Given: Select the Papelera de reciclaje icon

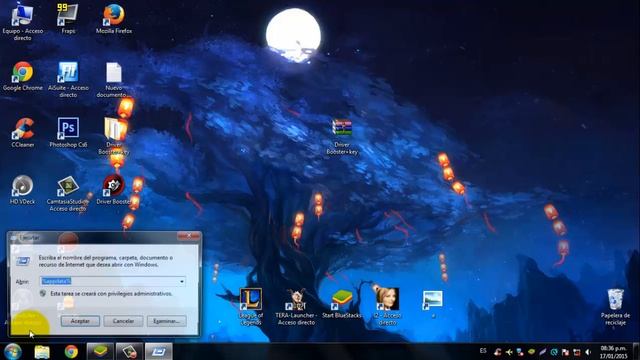Looking at the screenshot, I should tap(616, 307).
